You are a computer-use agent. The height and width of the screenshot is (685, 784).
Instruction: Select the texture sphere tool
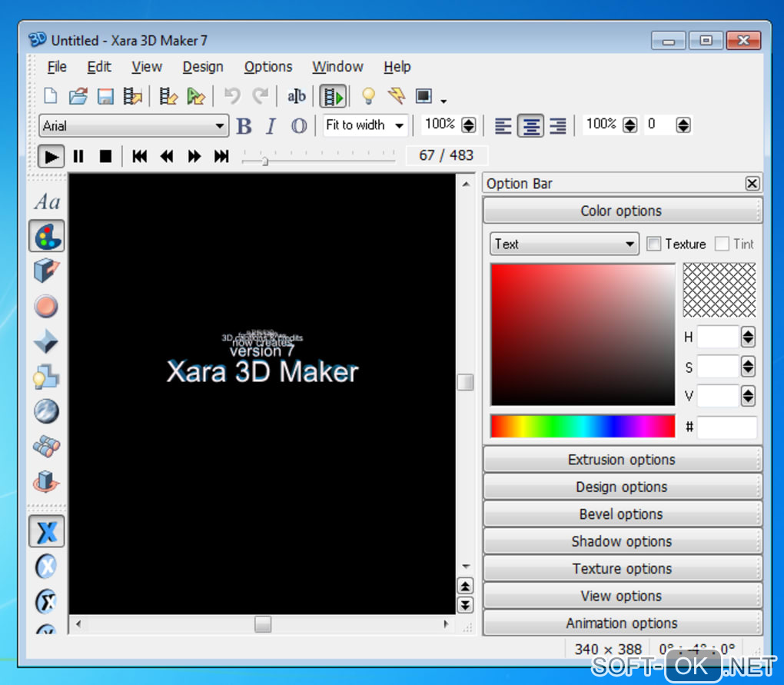pyautogui.click(x=46, y=411)
